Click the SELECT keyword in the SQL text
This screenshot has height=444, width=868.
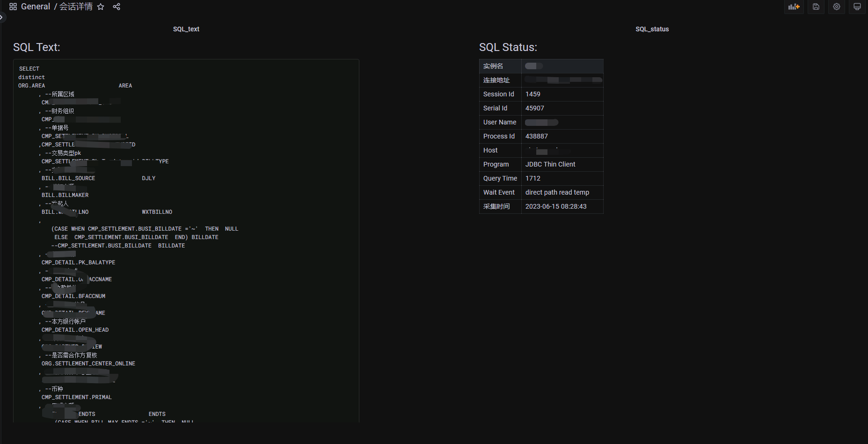click(29, 69)
